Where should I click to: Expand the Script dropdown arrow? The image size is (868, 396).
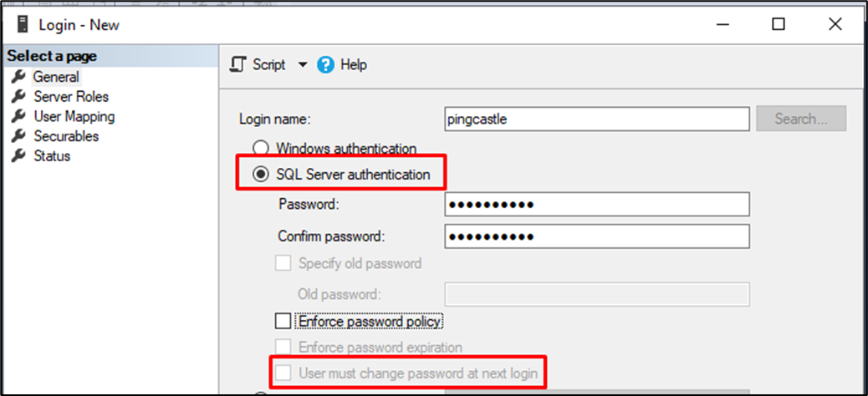(302, 64)
